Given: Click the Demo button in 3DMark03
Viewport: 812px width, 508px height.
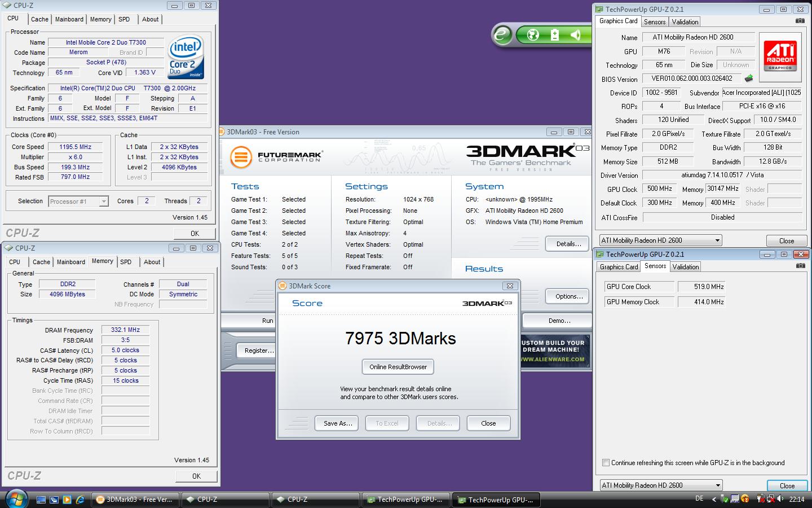Looking at the screenshot, I should point(557,321).
